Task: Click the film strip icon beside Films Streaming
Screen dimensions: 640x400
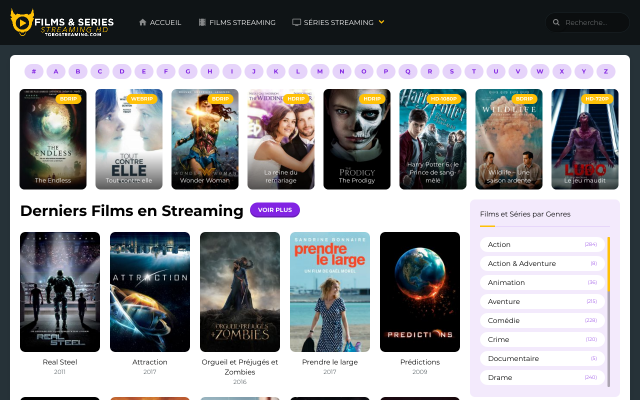Action: coord(202,22)
